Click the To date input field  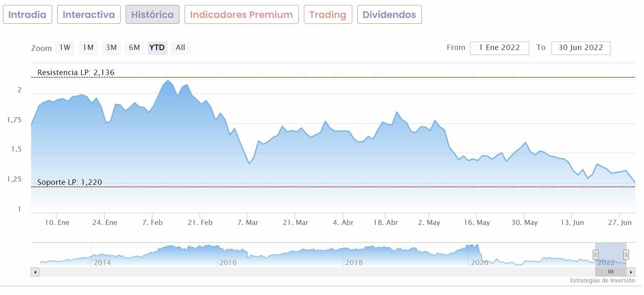581,48
